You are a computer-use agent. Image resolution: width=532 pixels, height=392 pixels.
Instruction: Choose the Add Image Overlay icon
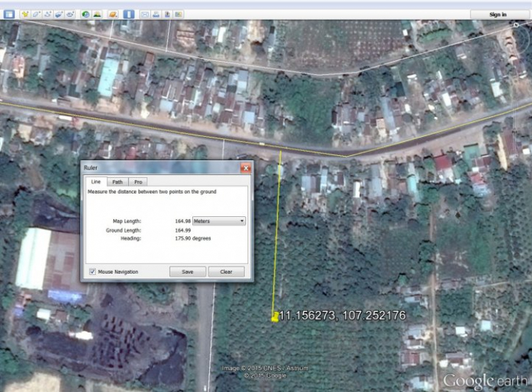[x=59, y=14]
